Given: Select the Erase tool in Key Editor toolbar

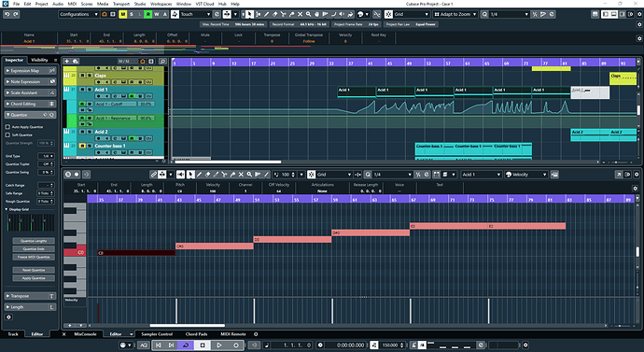Looking at the screenshot, I should coord(207,175).
